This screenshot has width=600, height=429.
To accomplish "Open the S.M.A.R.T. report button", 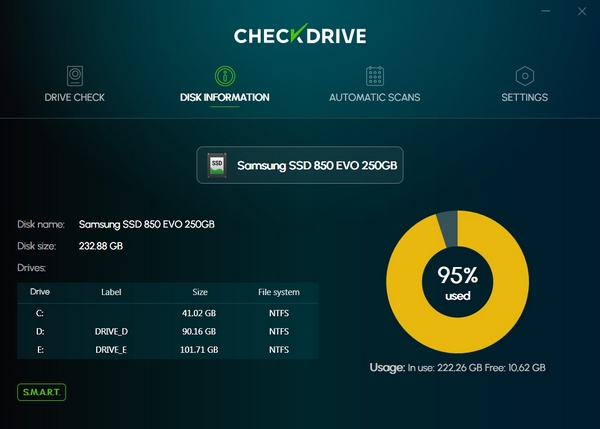I will 41,392.
